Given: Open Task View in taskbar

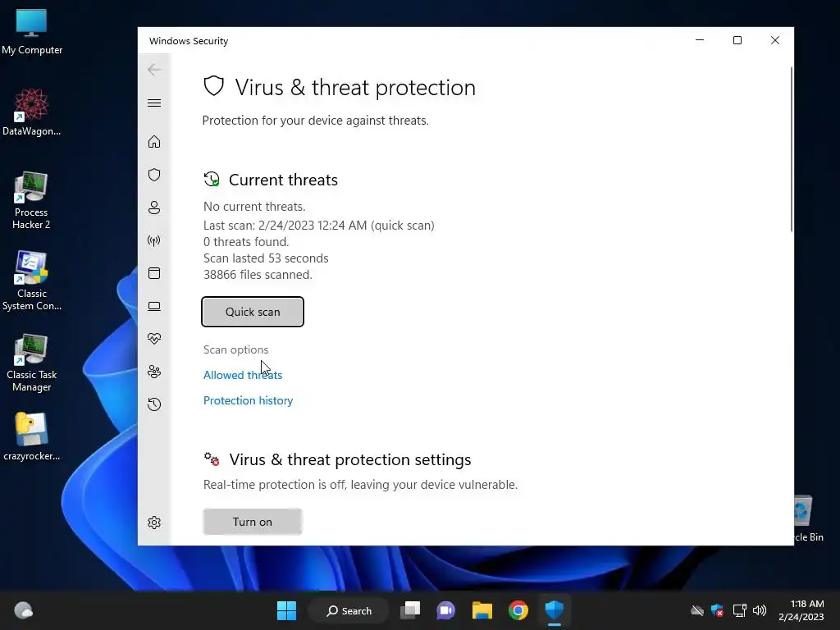Looking at the screenshot, I should pos(410,610).
